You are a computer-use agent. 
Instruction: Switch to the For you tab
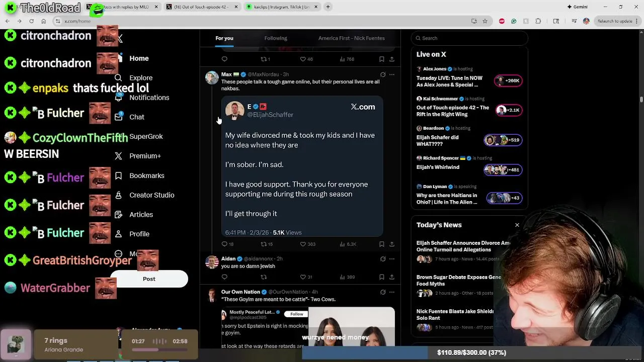coord(224,38)
